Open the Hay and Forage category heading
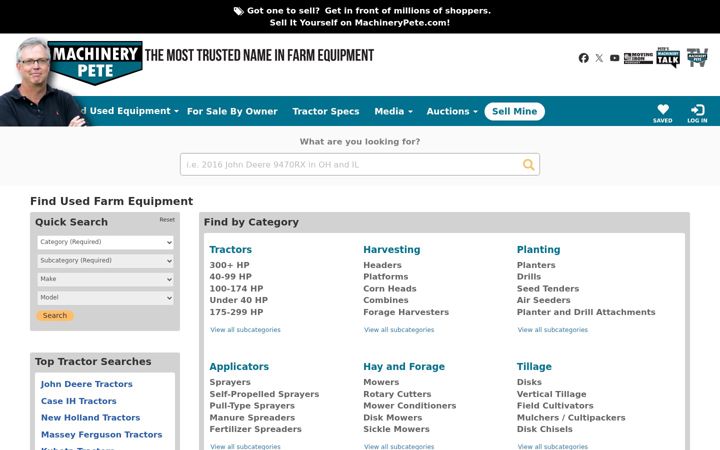Image resolution: width=720 pixels, height=450 pixels. (404, 366)
